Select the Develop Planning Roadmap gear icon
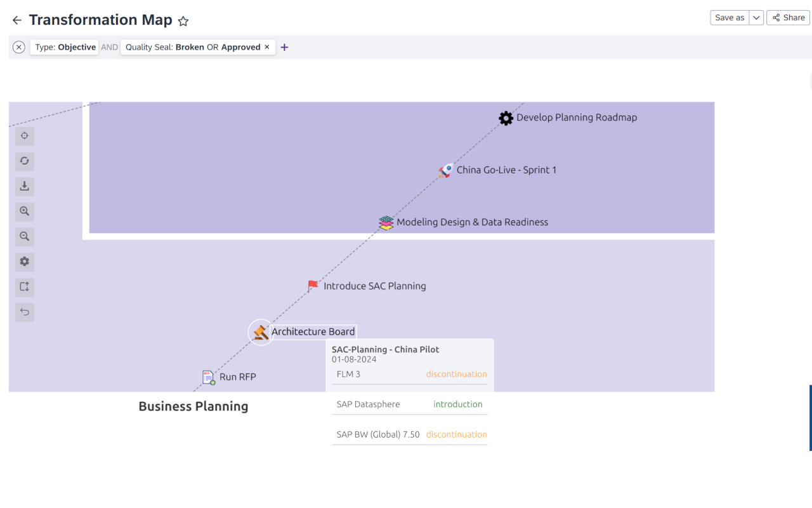 click(506, 118)
